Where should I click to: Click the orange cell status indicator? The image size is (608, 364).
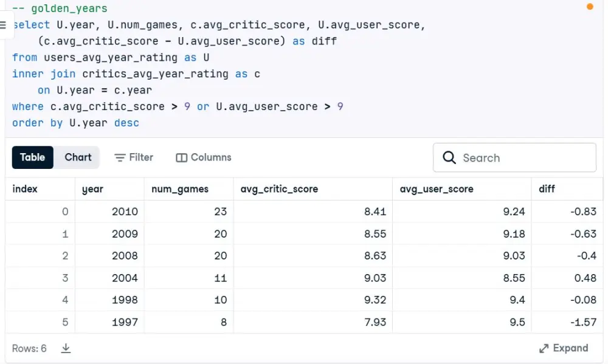coord(589,7)
